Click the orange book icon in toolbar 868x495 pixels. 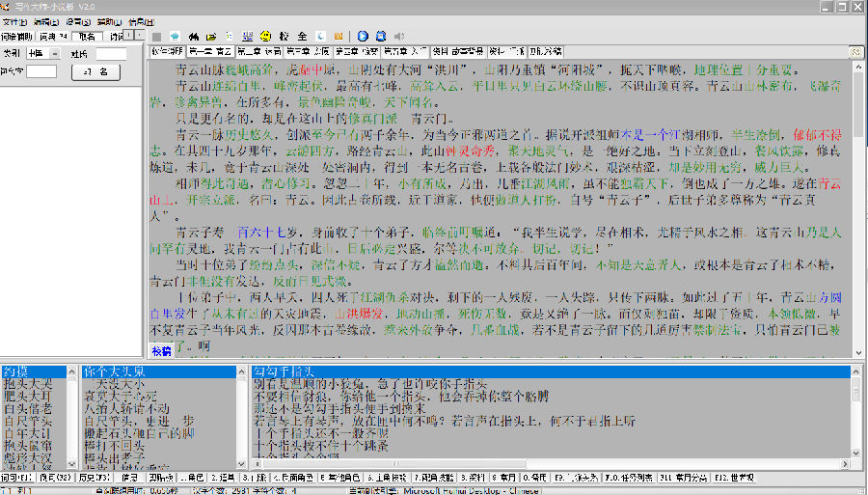[339, 36]
